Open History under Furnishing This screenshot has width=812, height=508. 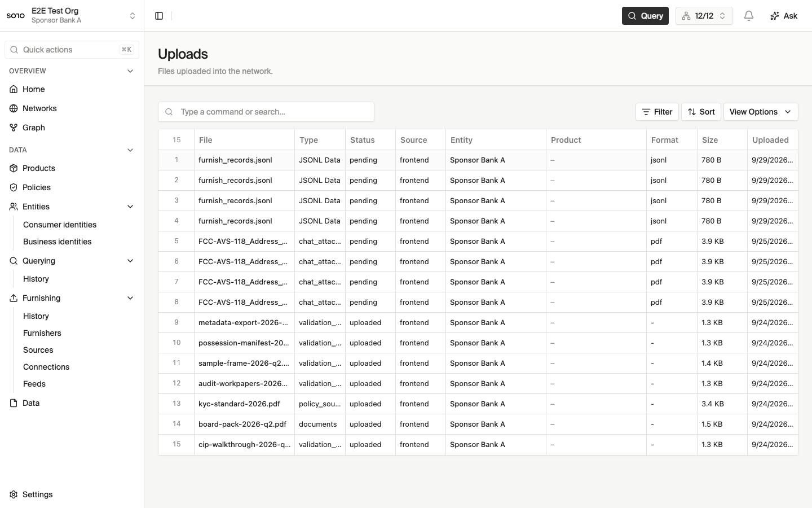pyautogui.click(x=36, y=316)
